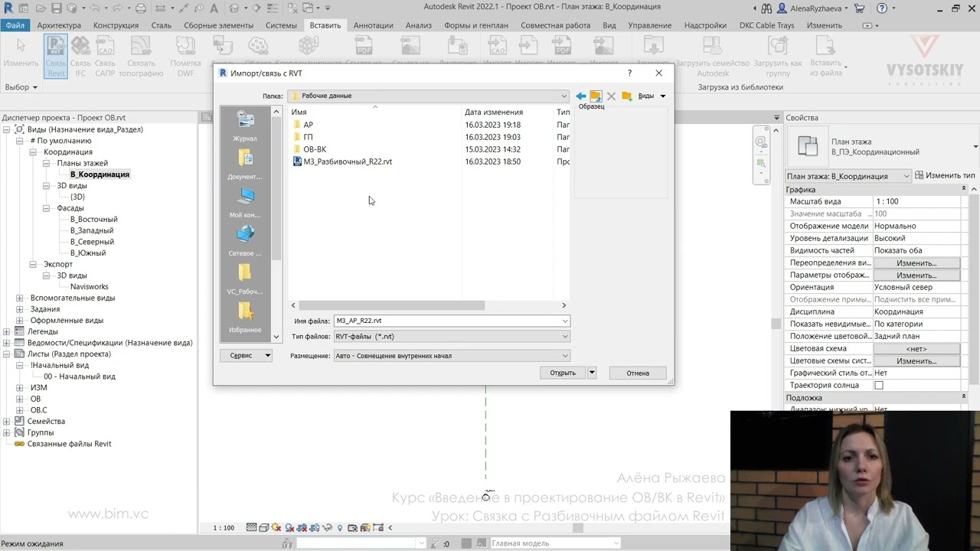Collapse the Планы этажей tree node

point(46,163)
